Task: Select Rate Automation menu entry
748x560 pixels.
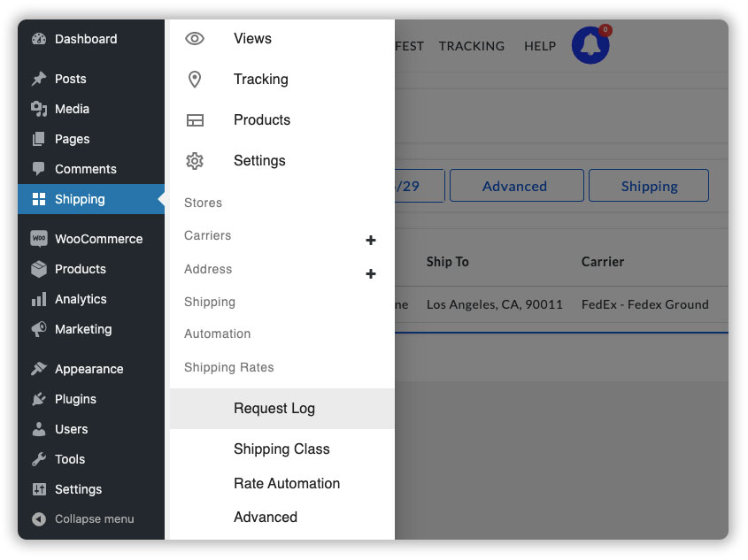Action: point(287,483)
